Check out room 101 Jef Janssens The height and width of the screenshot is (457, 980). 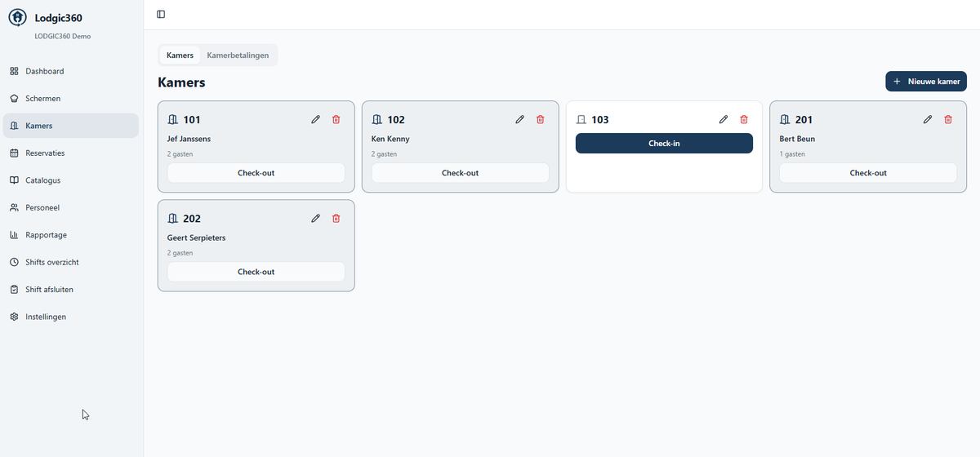tap(256, 173)
